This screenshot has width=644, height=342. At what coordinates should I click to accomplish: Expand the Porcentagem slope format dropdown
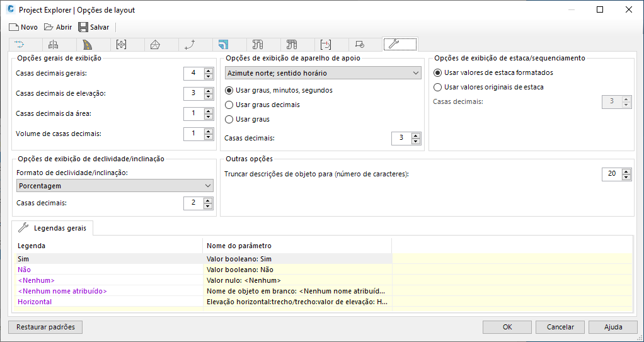click(115, 186)
